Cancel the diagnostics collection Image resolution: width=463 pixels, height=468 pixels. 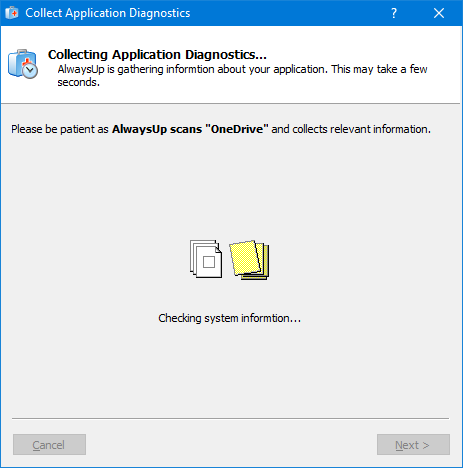(49, 444)
